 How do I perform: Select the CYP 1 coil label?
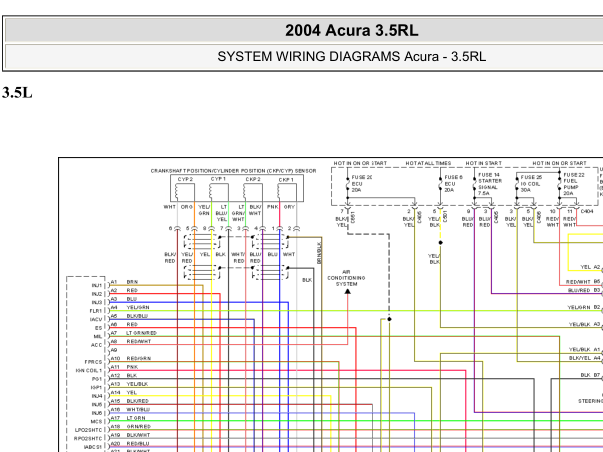click(x=218, y=179)
